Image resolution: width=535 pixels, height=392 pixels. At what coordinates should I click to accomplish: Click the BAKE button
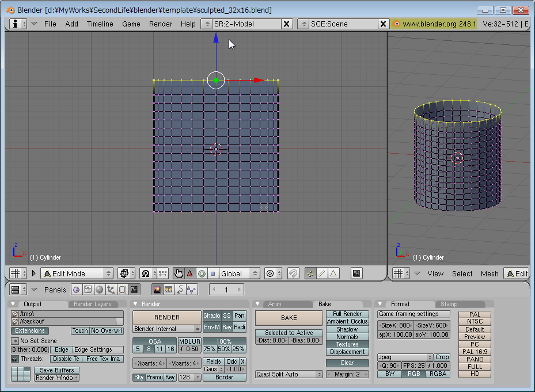[289, 318]
